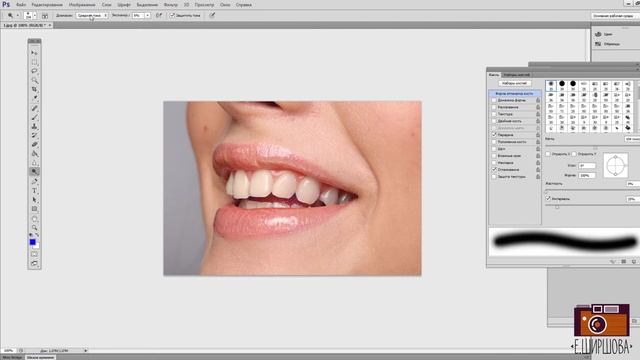
Task: Click the Наборы кистей button
Action: pos(515,83)
